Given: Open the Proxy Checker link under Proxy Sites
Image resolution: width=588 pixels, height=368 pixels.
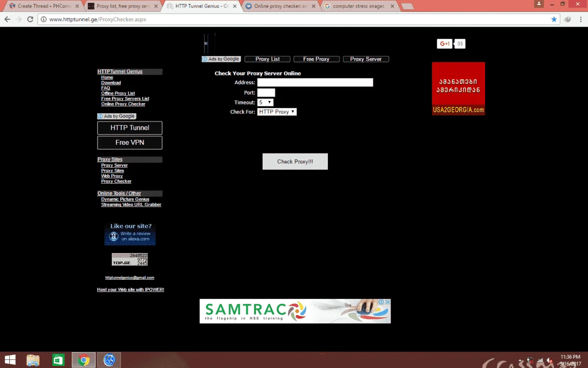Looking at the screenshot, I should click(116, 181).
